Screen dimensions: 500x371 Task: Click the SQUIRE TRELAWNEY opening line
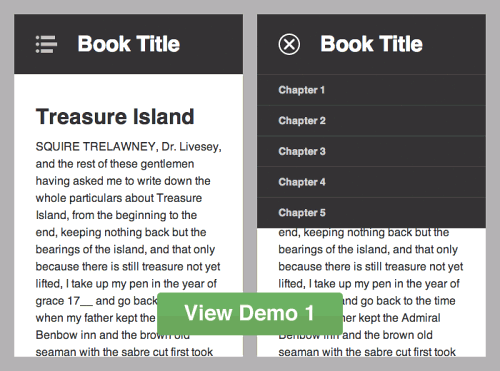(129, 147)
